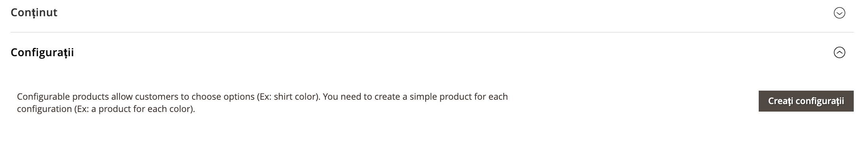Select the configurable products description text

(x=262, y=102)
